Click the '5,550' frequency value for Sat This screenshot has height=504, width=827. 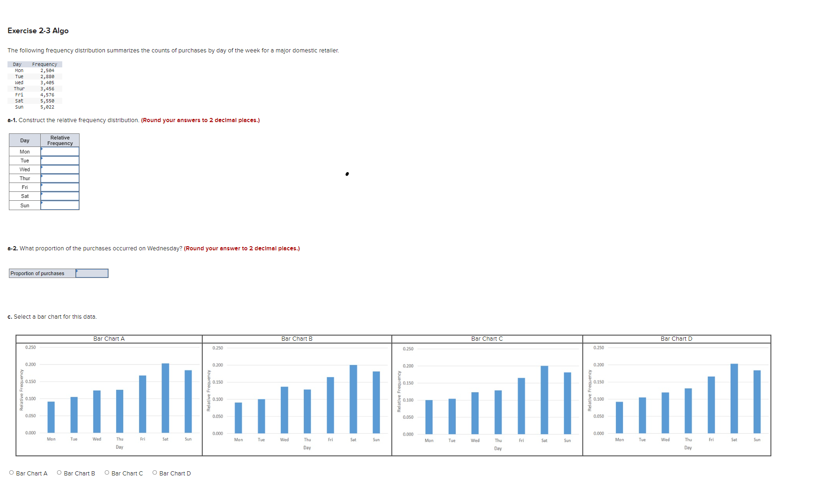tap(47, 101)
